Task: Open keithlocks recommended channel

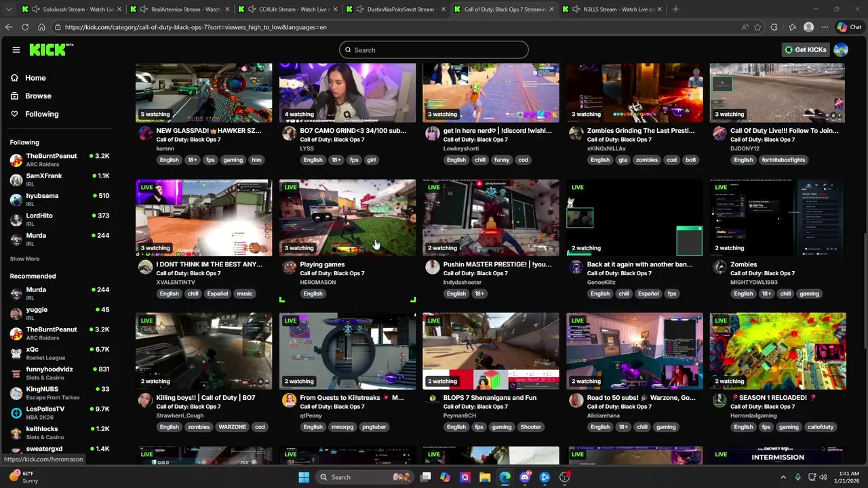Action: point(60,432)
